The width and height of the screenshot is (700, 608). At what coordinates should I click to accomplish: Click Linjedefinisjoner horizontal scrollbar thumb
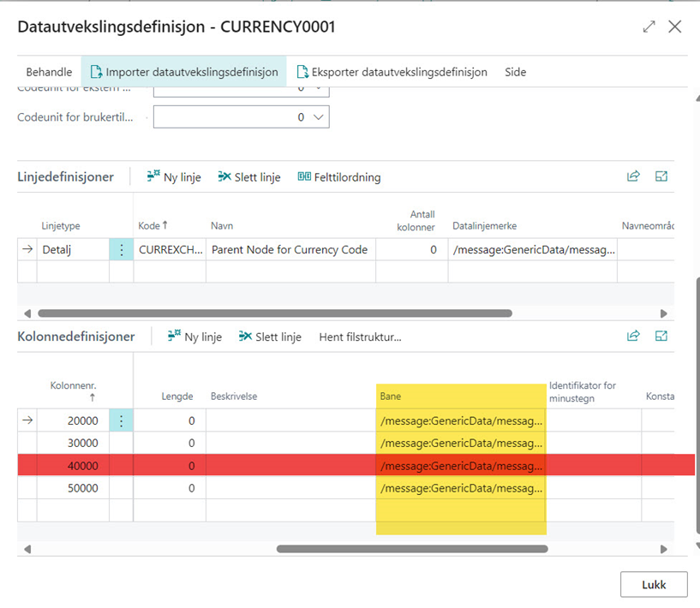(x=275, y=313)
